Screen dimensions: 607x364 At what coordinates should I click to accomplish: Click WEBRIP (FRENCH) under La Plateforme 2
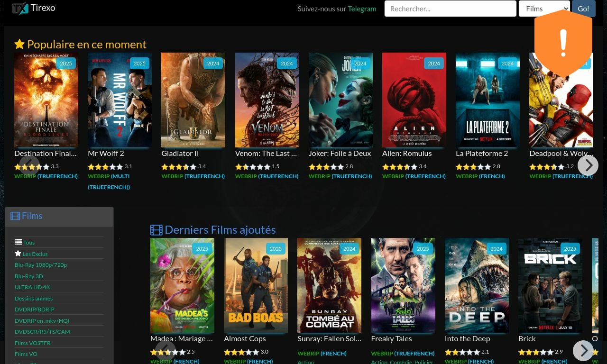click(x=480, y=176)
